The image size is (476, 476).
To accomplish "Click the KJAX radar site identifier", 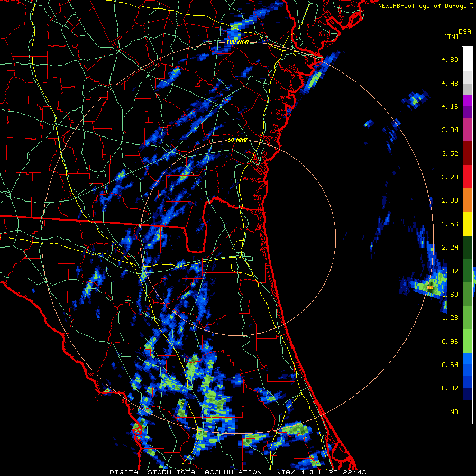I will 287,472.
